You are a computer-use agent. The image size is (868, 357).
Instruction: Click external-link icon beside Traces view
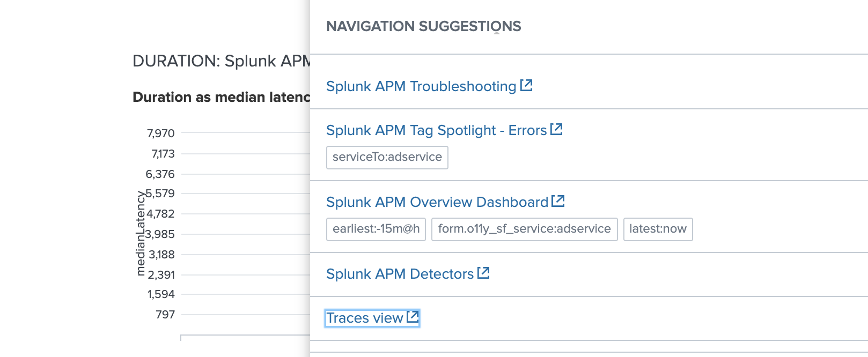413,317
